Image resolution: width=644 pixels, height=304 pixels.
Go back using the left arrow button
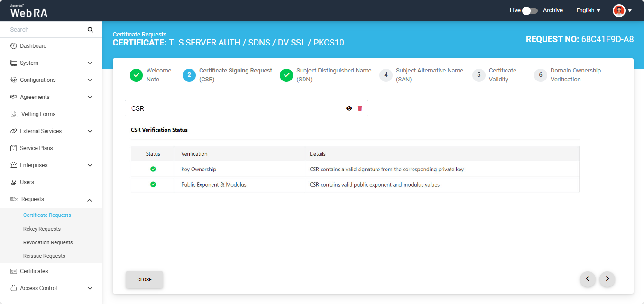tap(588, 279)
